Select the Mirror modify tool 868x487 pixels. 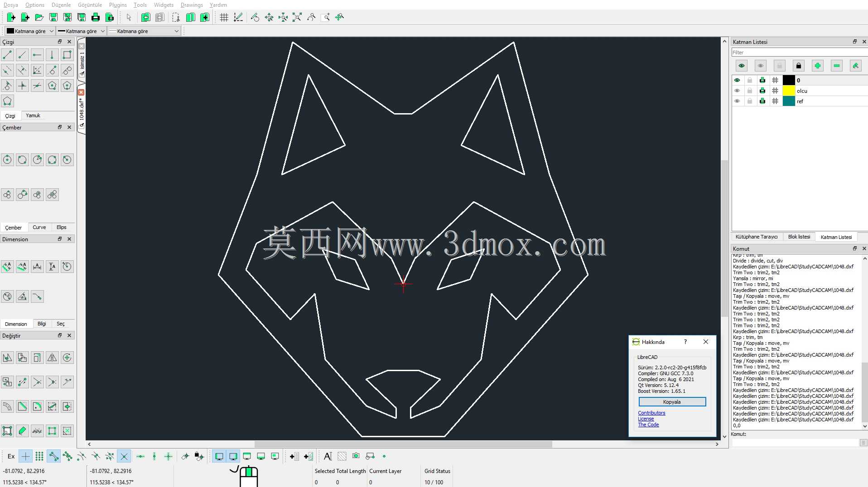pyautogui.click(x=52, y=358)
